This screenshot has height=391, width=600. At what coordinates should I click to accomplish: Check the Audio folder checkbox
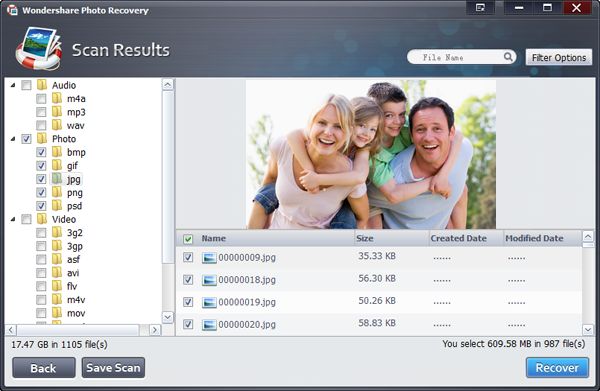[x=26, y=85]
